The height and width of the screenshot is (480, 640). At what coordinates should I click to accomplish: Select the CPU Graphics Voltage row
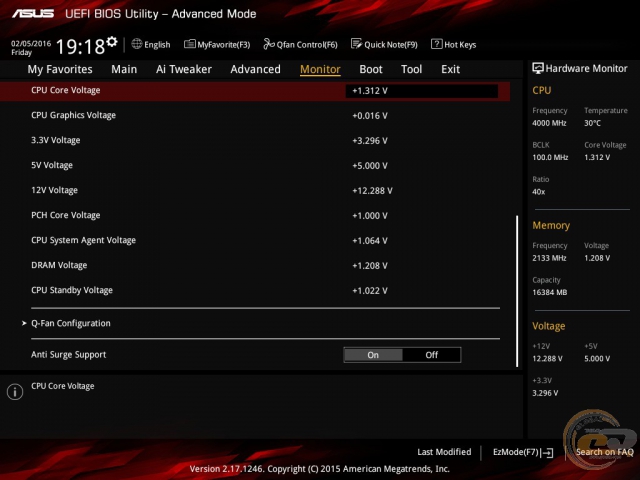(x=255, y=116)
